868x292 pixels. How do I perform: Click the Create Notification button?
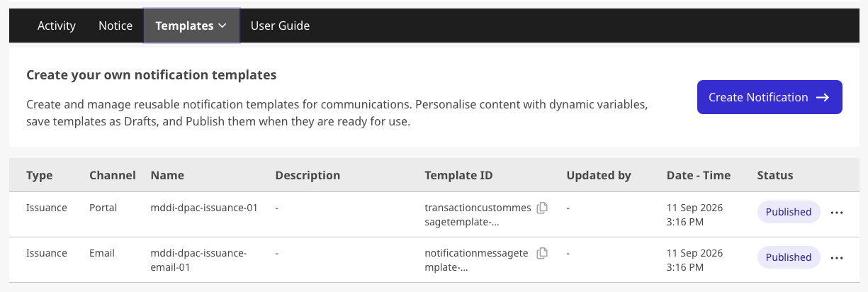coord(770,97)
